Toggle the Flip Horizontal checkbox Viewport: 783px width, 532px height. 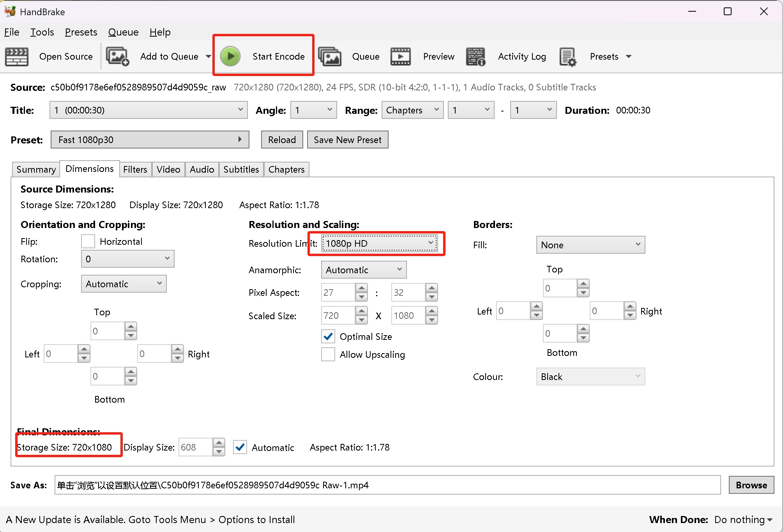[88, 241]
